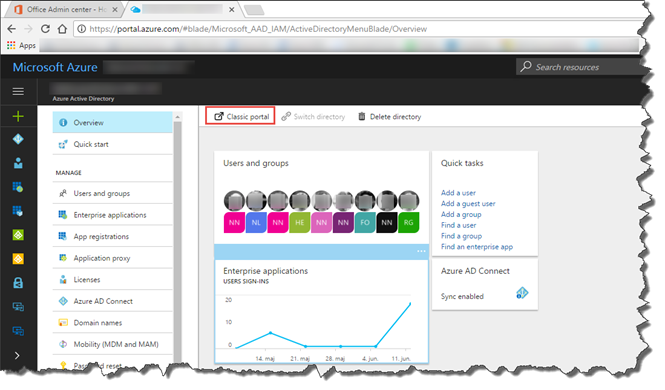Click the Azure AD Connect sync icon tile
Viewport: 665px width, 390px height.
(x=522, y=292)
